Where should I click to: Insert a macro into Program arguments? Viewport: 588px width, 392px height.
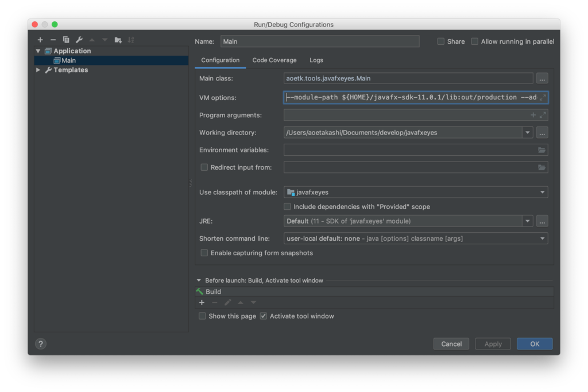click(533, 116)
